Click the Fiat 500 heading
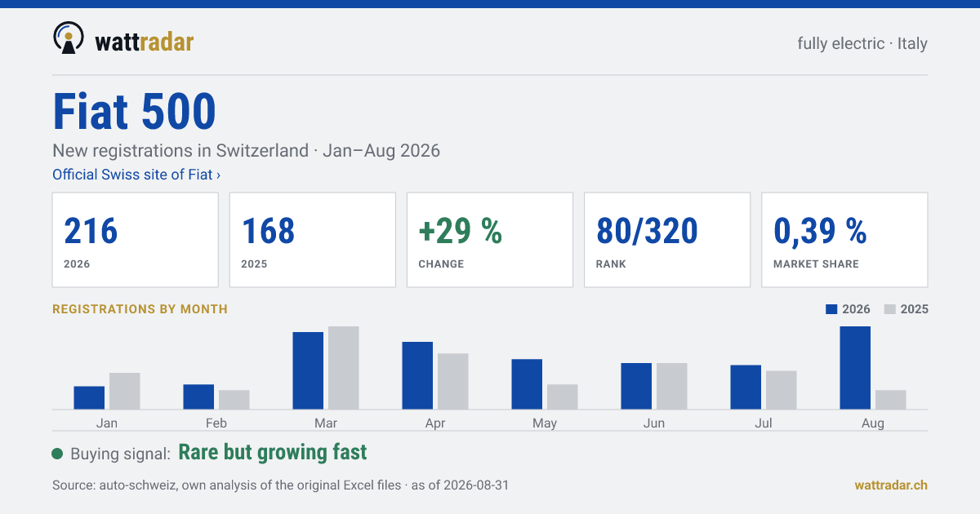980x514 pixels. coord(135,112)
